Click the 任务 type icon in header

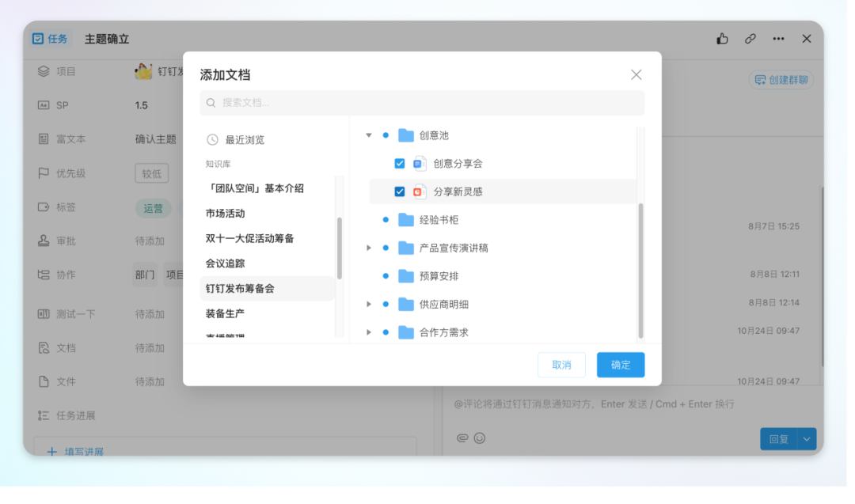point(38,39)
